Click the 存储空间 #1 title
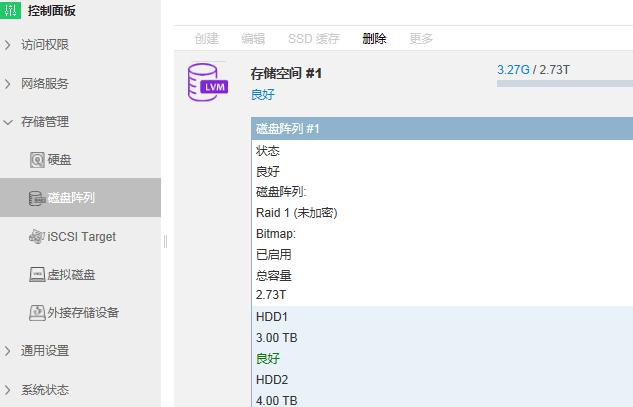633x407 pixels. tap(286, 73)
